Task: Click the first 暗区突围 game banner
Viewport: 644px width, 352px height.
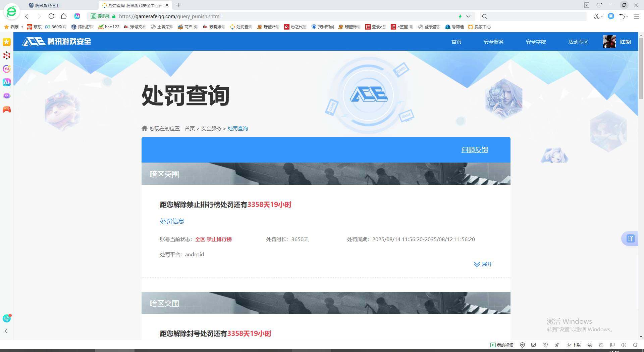Action: point(326,174)
